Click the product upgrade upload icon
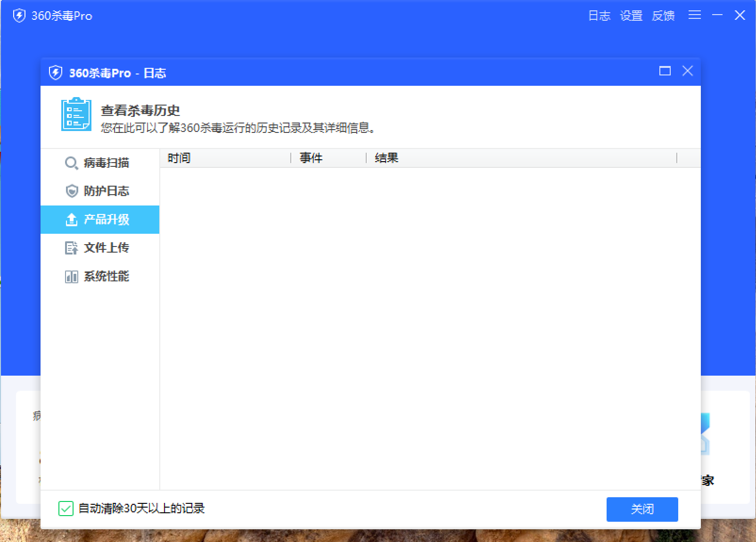 pyautogui.click(x=71, y=220)
